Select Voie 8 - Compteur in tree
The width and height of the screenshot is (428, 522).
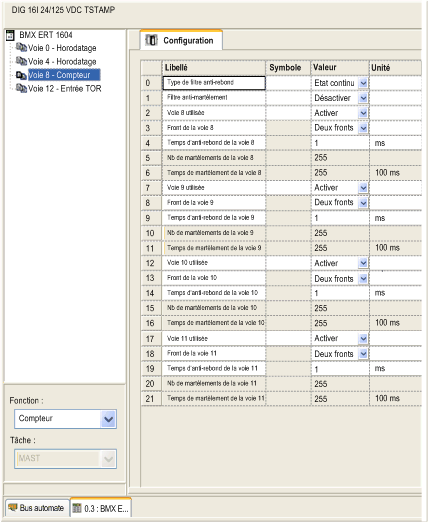point(64,75)
